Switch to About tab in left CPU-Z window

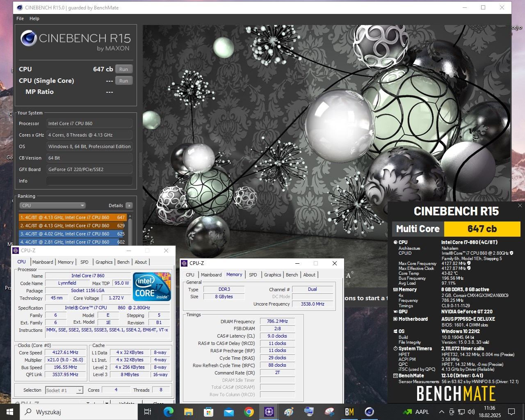[x=141, y=262]
